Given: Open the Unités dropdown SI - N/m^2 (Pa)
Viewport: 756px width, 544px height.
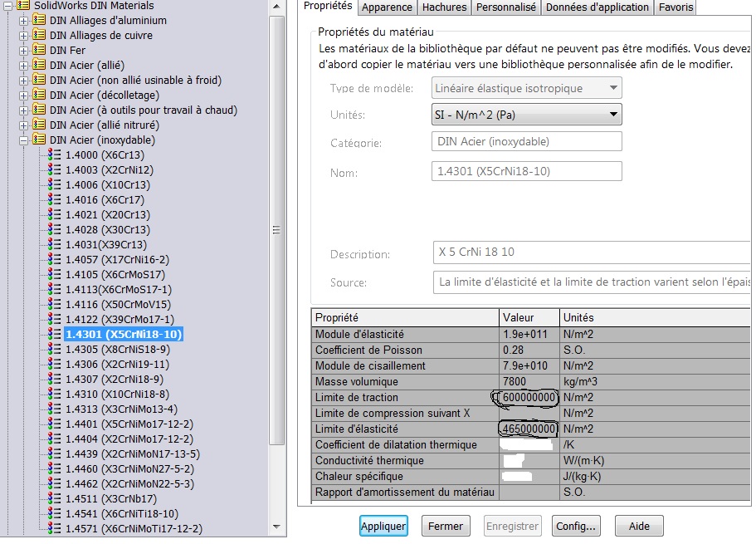Looking at the screenshot, I should pyautogui.click(x=526, y=115).
